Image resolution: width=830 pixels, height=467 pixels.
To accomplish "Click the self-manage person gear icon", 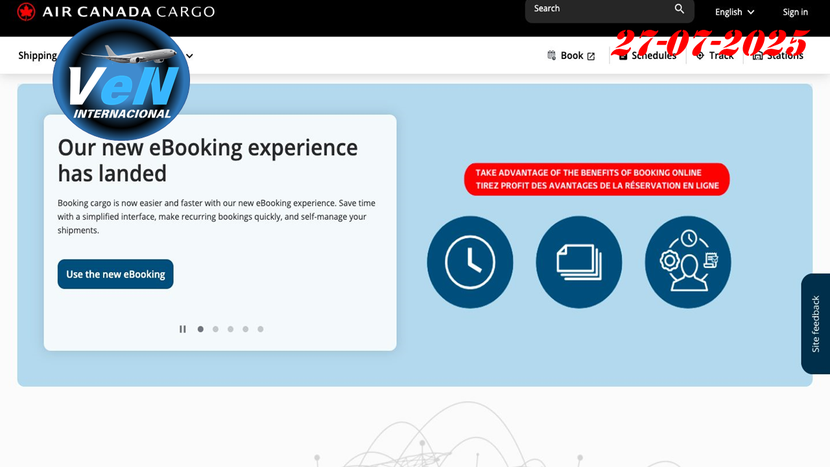I will pyautogui.click(x=688, y=262).
